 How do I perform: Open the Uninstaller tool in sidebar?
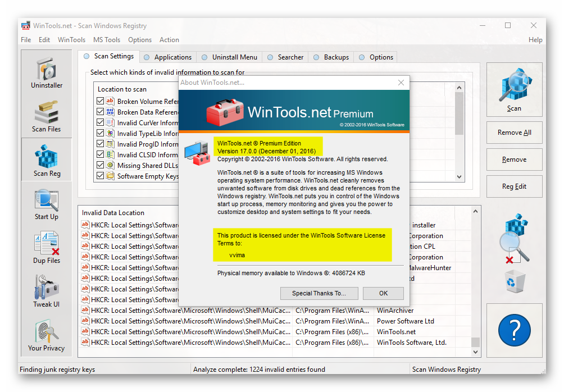47,72
